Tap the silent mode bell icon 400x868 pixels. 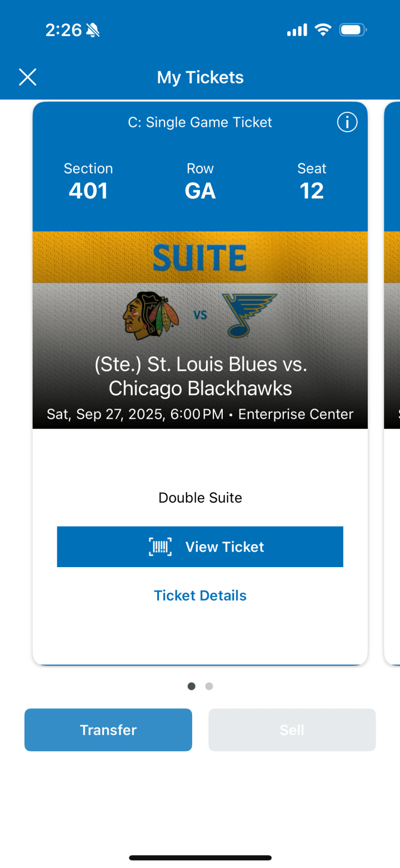click(93, 30)
